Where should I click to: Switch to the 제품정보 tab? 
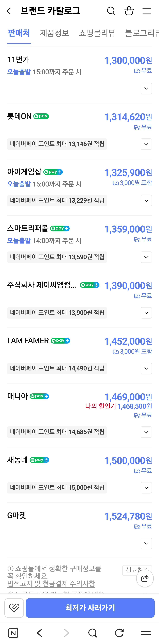[x=54, y=33]
